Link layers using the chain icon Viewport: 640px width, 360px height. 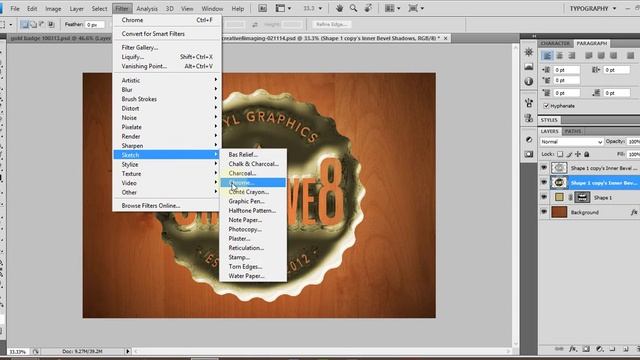click(559, 349)
